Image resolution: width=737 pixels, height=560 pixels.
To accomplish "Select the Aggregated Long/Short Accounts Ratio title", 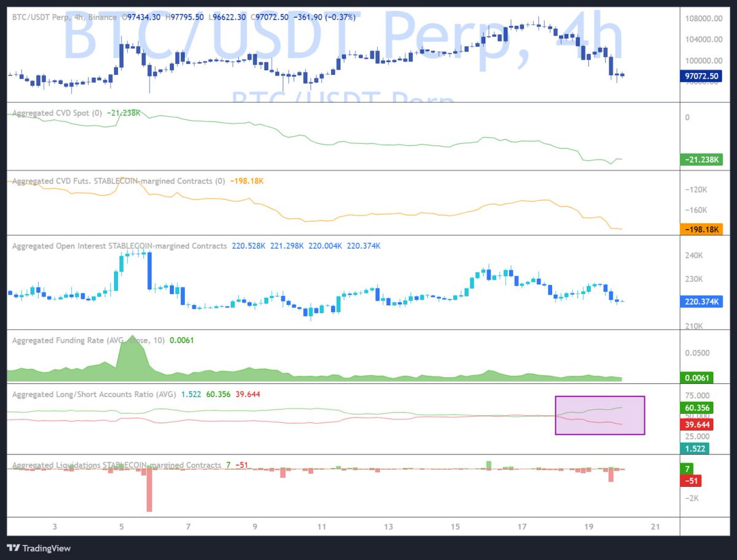I will click(x=94, y=394).
